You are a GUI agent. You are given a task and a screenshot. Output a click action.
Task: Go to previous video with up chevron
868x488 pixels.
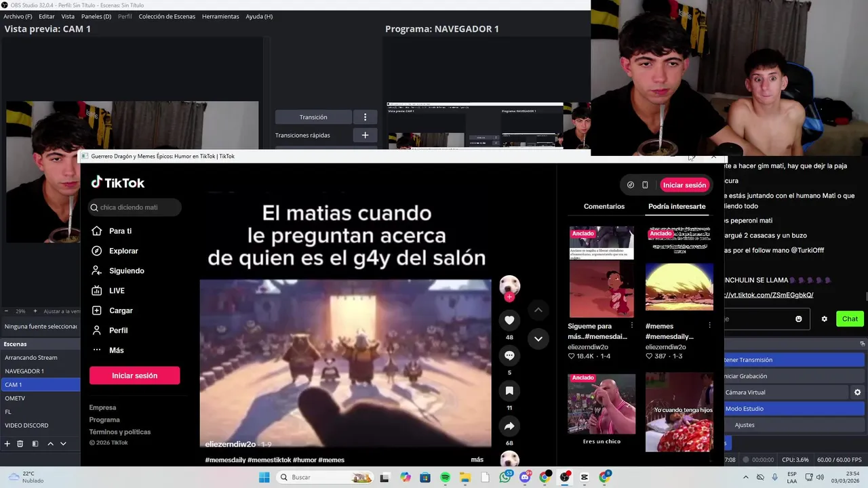(538, 310)
